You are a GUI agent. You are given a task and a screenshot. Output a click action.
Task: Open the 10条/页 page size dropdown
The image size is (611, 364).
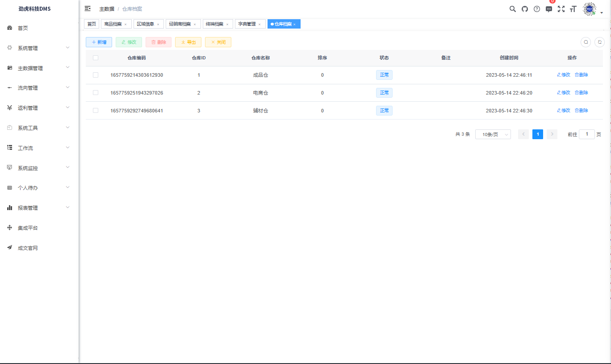pyautogui.click(x=493, y=134)
